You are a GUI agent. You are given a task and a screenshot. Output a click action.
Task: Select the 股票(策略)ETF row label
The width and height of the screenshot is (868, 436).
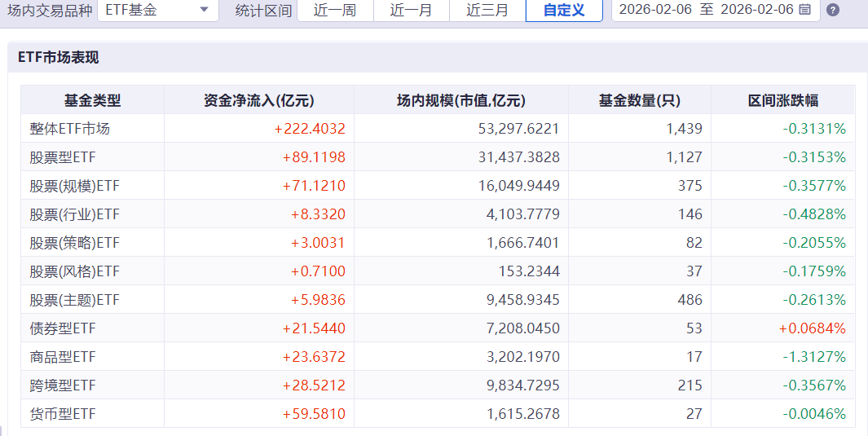pos(75,243)
